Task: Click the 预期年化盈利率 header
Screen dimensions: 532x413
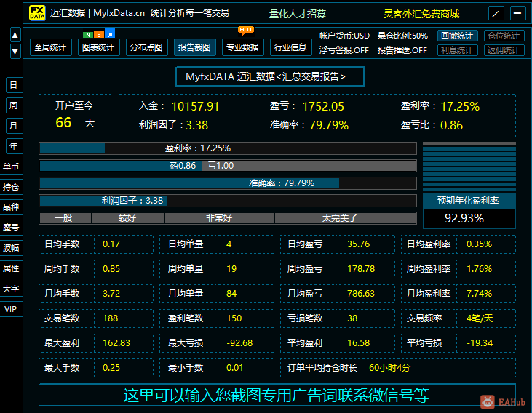Action: (469, 201)
